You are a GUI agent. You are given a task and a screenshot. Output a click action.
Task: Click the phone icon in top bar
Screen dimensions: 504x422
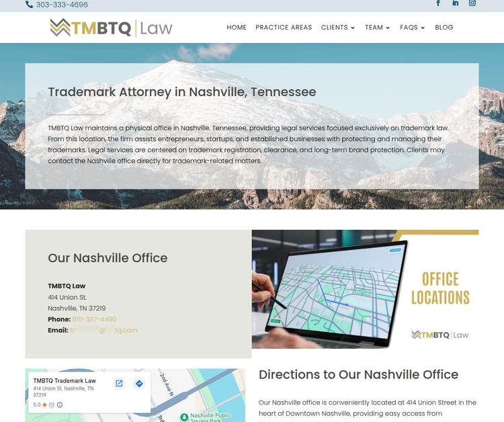pyautogui.click(x=30, y=5)
